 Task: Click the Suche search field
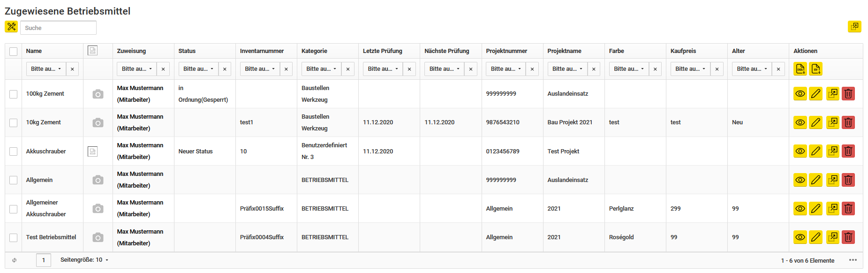pos(58,28)
